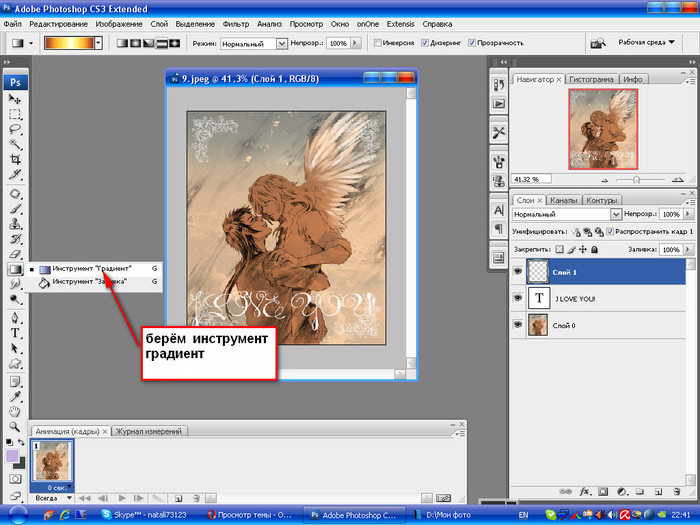Select animation frame 1 thumbnail
700x525 pixels.
click(x=52, y=462)
